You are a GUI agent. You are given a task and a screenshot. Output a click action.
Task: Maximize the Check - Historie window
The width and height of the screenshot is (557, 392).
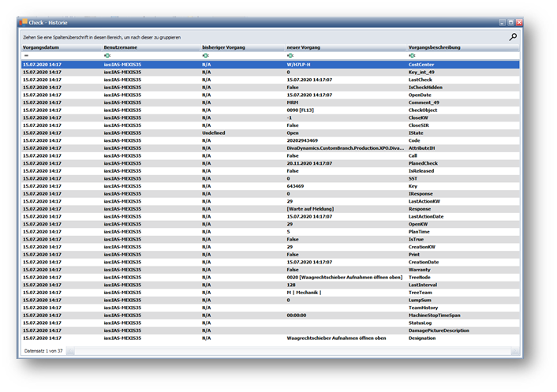510,23
